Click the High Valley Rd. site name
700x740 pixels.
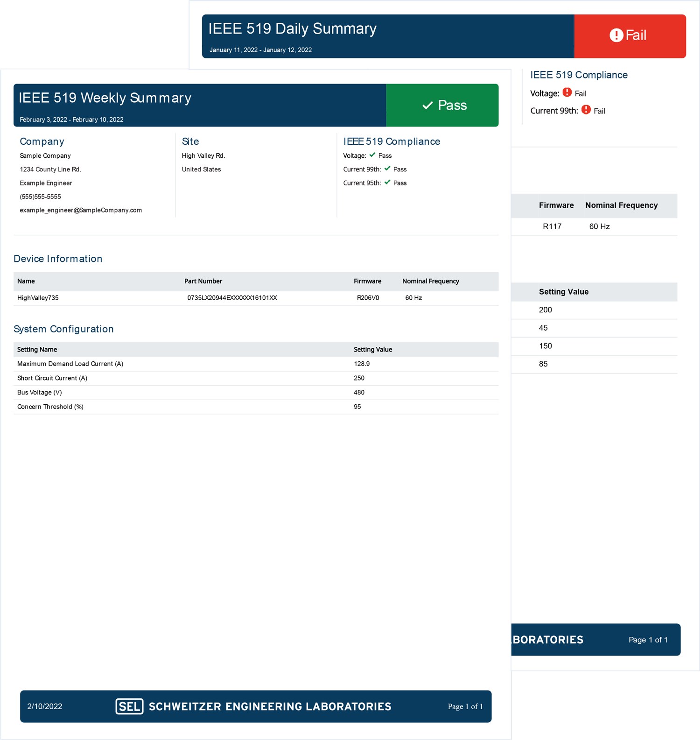pos(203,156)
